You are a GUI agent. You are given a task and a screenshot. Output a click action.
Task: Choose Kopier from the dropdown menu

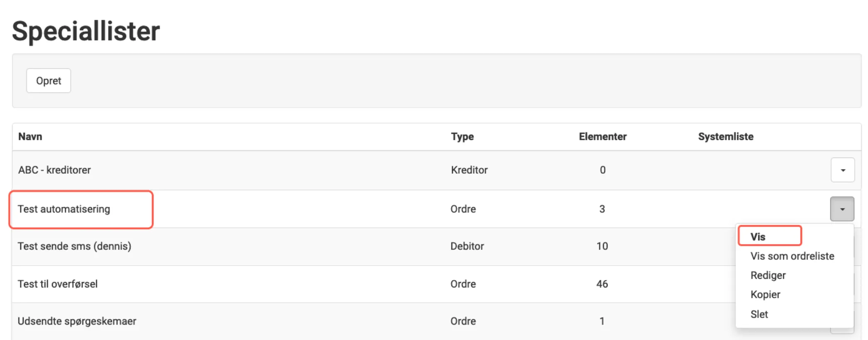pos(765,295)
